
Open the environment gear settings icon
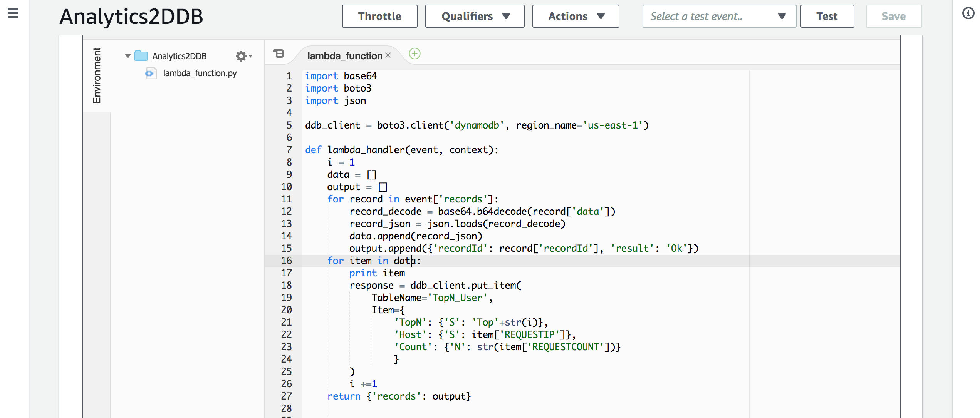(241, 56)
